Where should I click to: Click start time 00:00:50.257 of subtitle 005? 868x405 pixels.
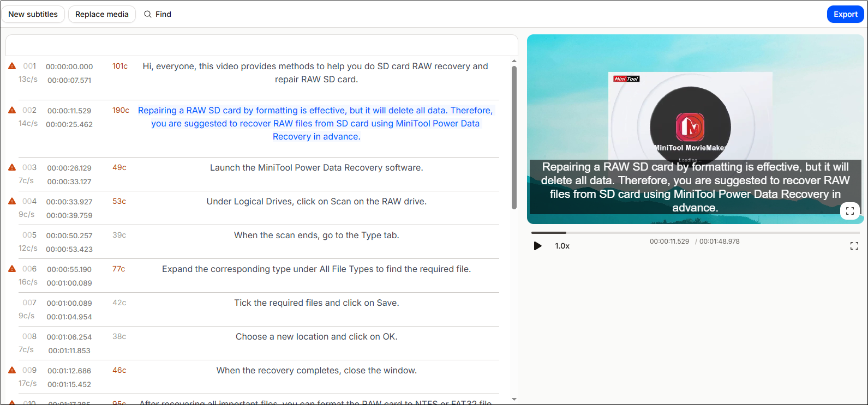tap(69, 235)
